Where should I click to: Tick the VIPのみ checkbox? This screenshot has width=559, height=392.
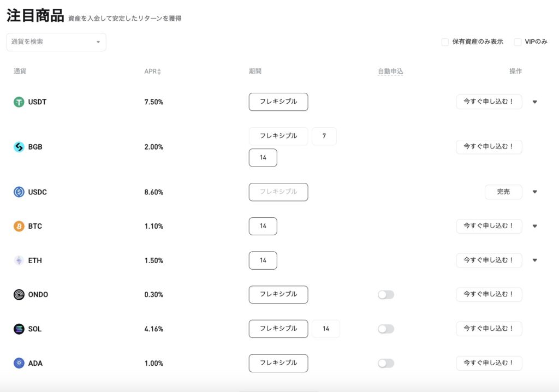click(x=518, y=42)
